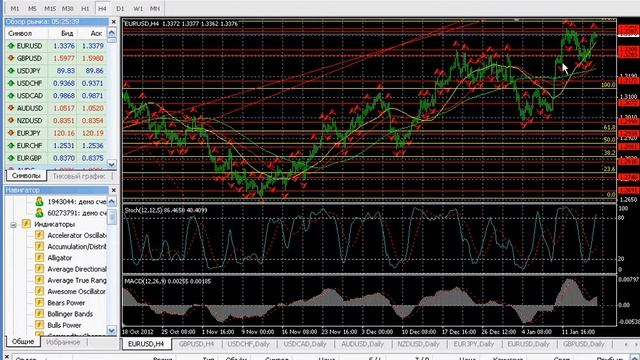The image size is (640, 360).
Task: Click the Аск column header
Action: (96, 33)
